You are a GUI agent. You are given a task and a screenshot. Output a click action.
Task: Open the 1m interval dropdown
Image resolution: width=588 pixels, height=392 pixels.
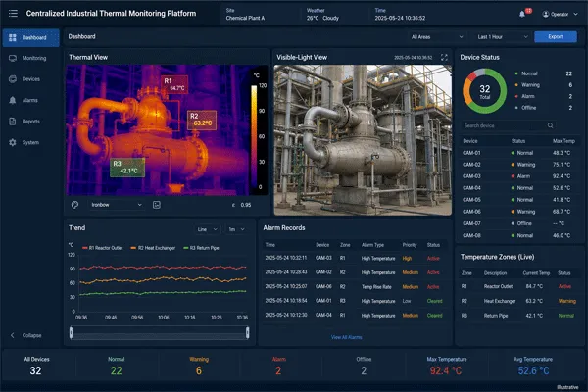236,229
